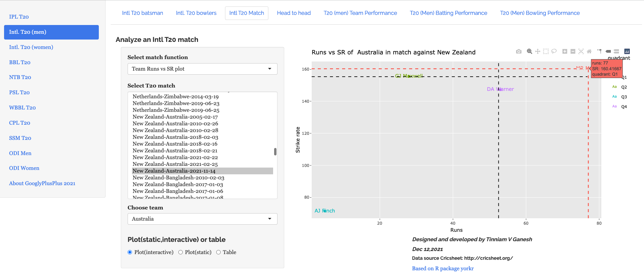The height and width of the screenshot is (275, 644).
Task: Switch to the Head to head tab
Action: [x=294, y=13]
